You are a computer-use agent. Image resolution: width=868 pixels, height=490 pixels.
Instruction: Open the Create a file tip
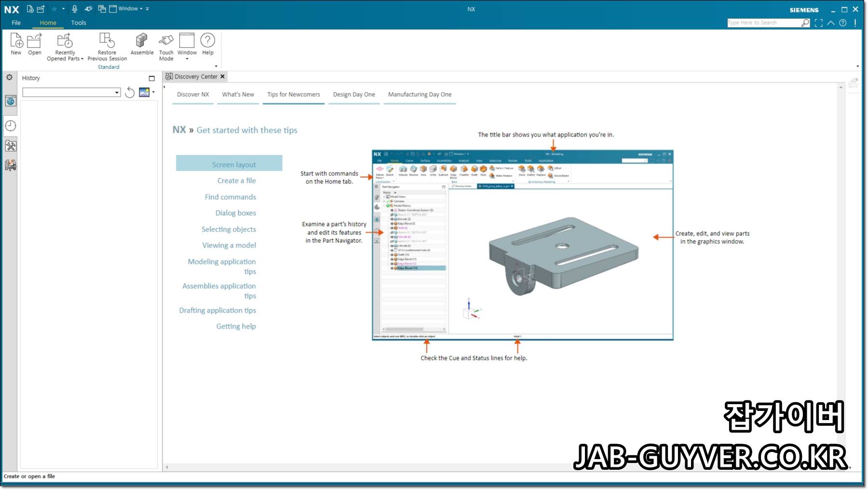point(236,181)
